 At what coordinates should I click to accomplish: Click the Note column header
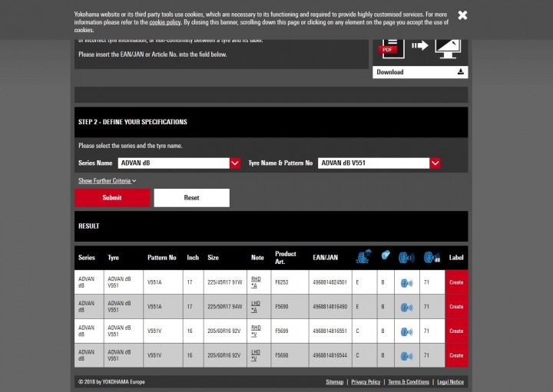[257, 258]
